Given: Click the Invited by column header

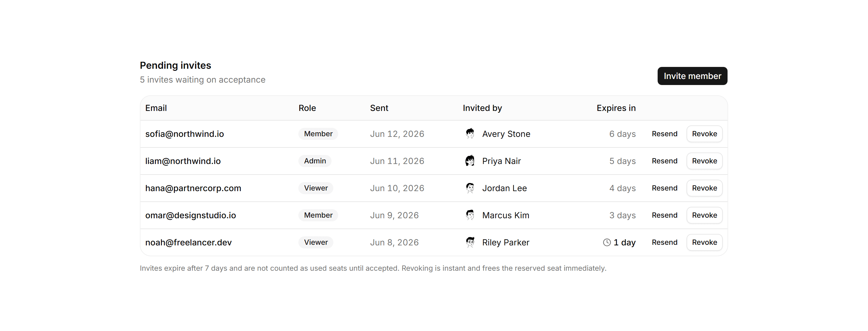Looking at the screenshot, I should tap(482, 108).
